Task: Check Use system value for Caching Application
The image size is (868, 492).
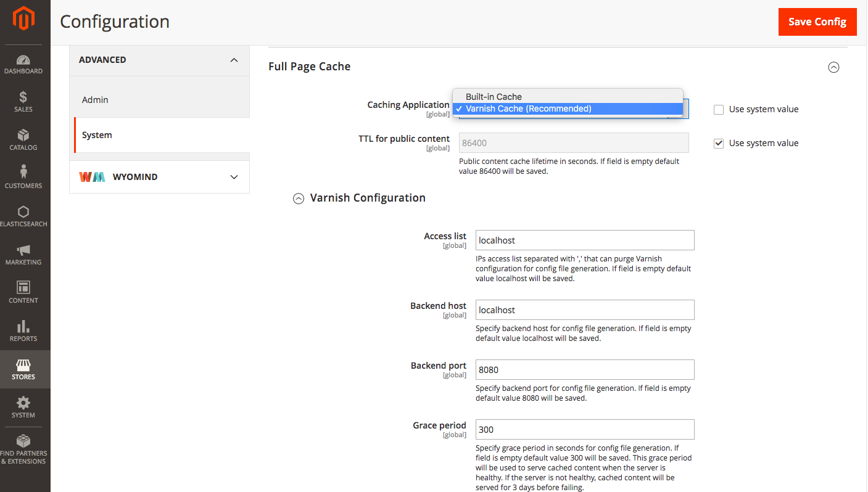Action: [718, 110]
